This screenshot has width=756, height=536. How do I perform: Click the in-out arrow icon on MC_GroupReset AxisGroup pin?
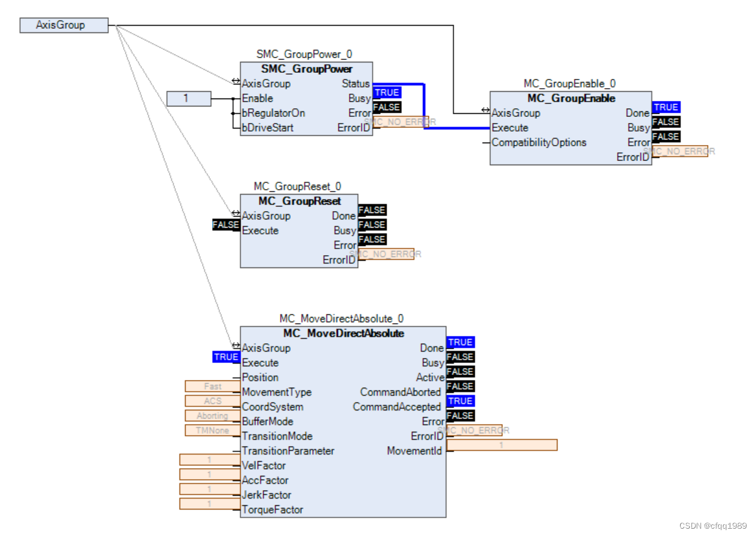[236, 212]
